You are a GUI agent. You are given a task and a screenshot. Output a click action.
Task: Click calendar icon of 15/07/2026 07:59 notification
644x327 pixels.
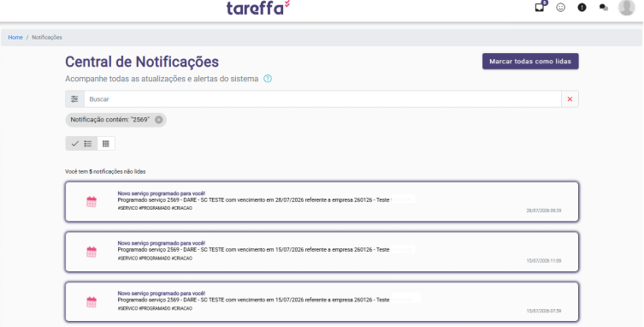[92, 302]
